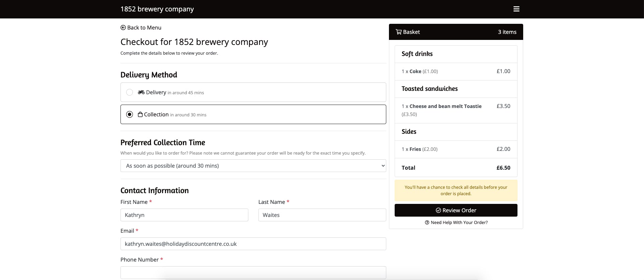Viewport: 644px width, 280px height.
Task: Select the Delivery radio button
Action: [x=130, y=92]
